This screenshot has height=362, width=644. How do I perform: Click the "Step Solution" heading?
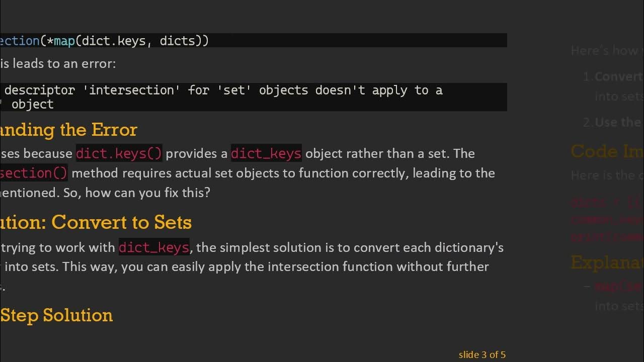(56, 315)
